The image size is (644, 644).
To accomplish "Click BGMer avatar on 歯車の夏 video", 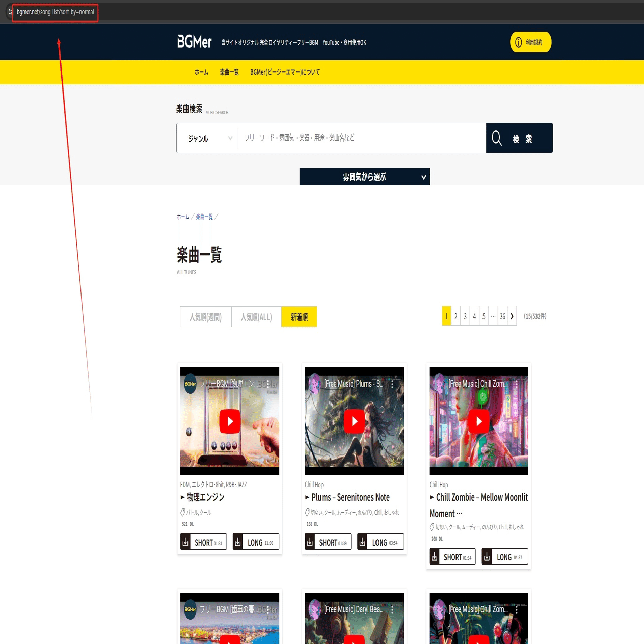I will pos(190,610).
